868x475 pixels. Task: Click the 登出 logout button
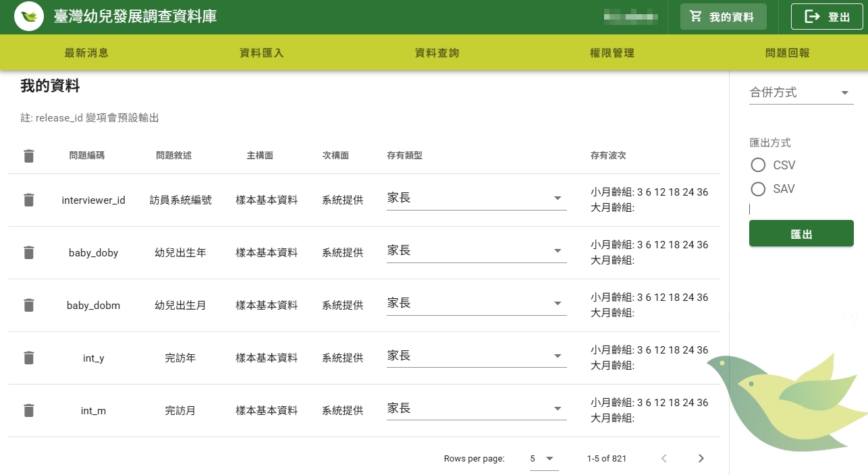pos(827,17)
